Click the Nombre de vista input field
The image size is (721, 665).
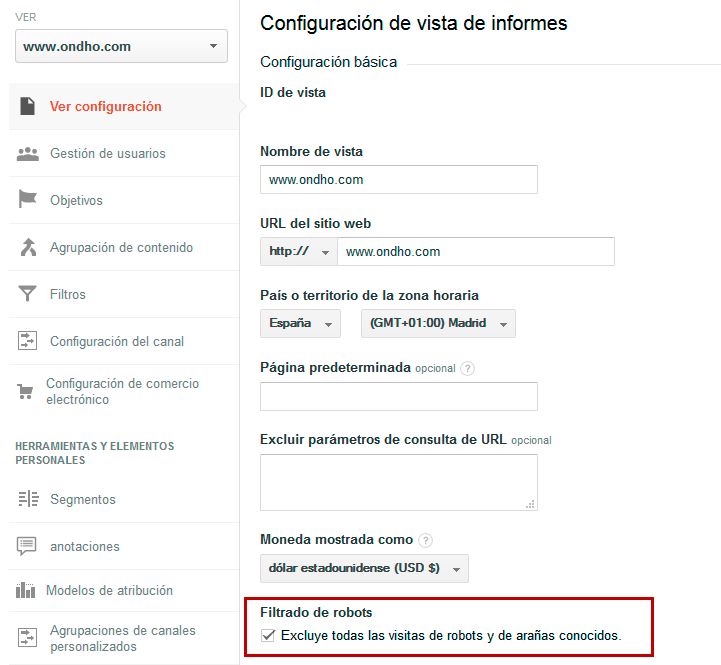[399, 179]
